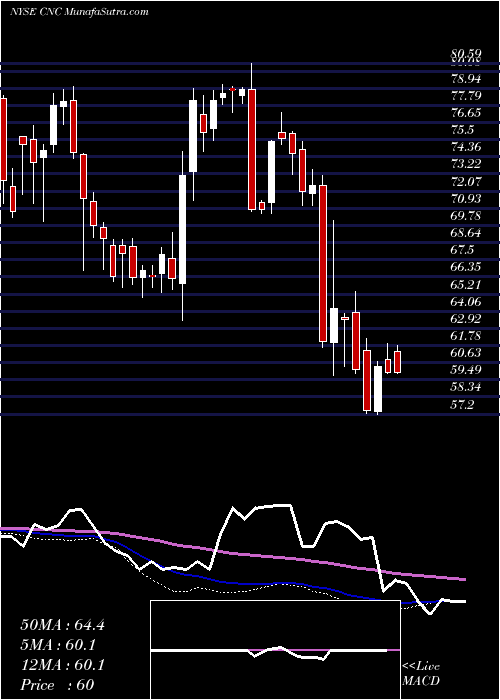Click the 57.2 price axis label
This screenshot has width=500, height=700.
(x=463, y=404)
